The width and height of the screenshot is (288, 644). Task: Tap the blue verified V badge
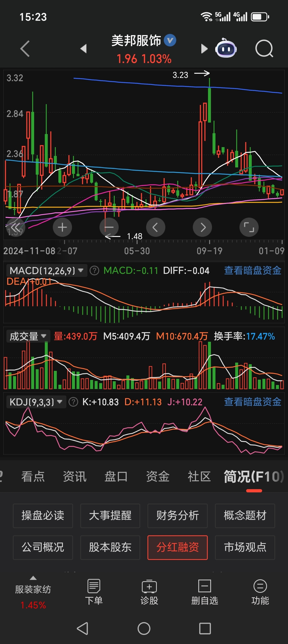[170, 40]
